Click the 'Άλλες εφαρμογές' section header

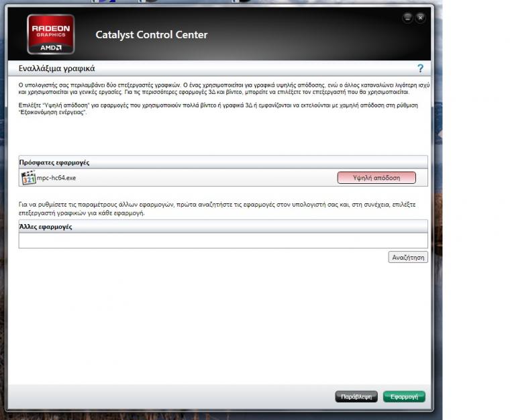click(x=46, y=227)
